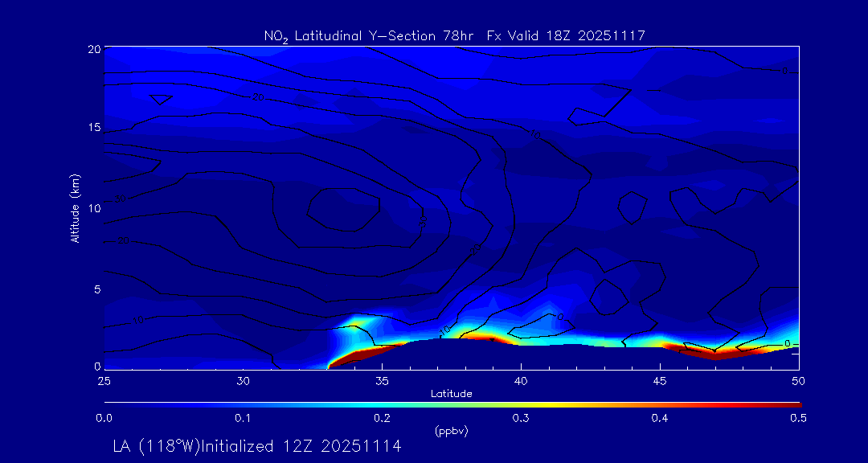The height and width of the screenshot is (463, 868).
Task: Click the closed contour core near 10 km altitude
Action: [343, 209]
